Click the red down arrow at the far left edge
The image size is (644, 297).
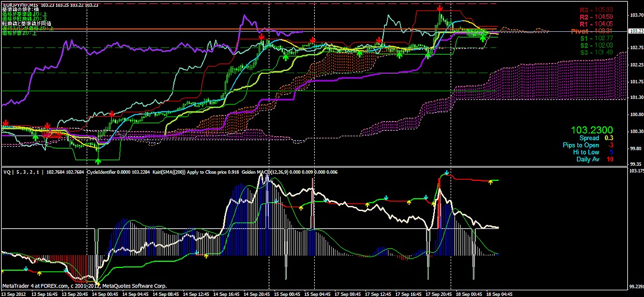click(6, 123)
